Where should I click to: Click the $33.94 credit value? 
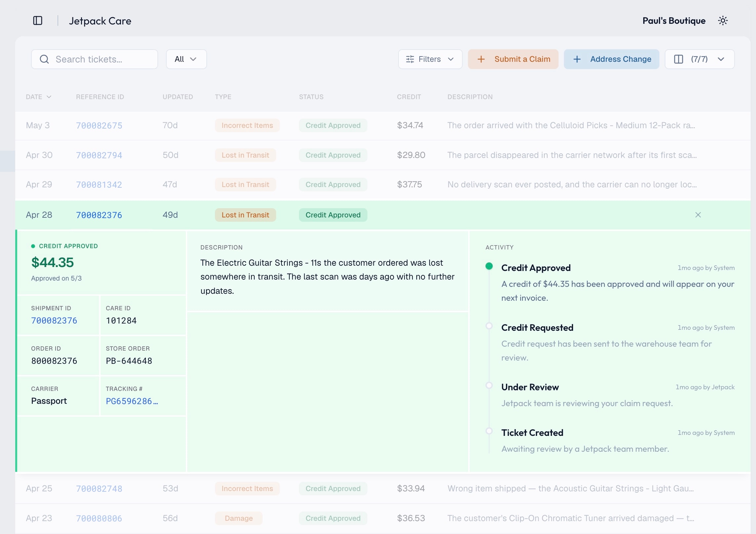(x=410, y=489)
